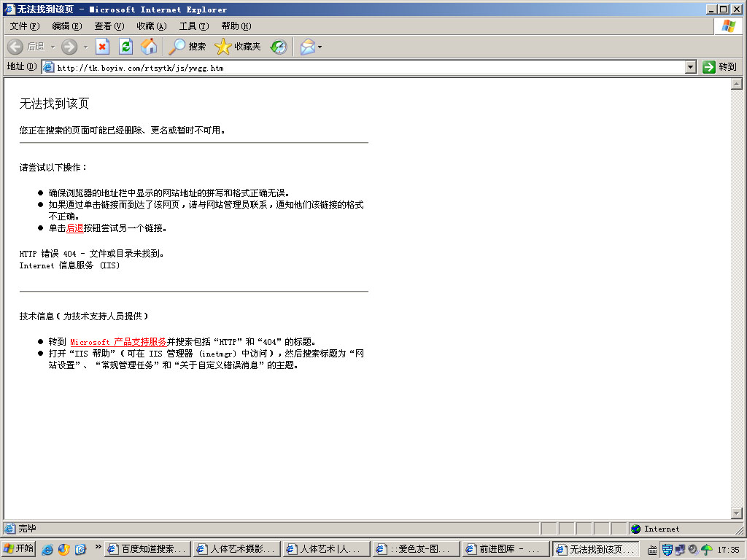
Task: Click the 无法找到该页 taskbar button
Action: [x=595, y=549]
